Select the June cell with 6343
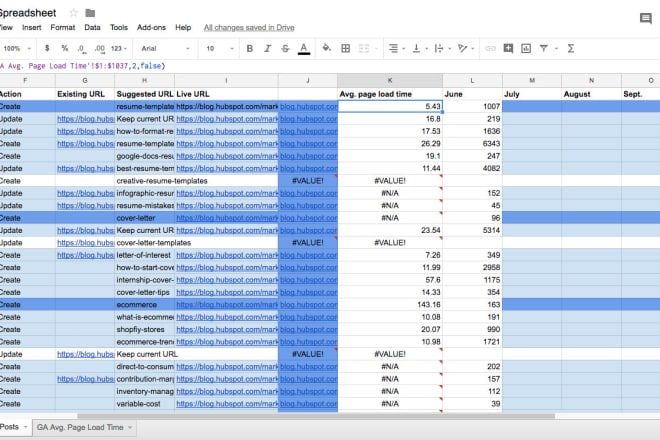The height and width of the screenshot is (440, 660). (x=472, y=144)
